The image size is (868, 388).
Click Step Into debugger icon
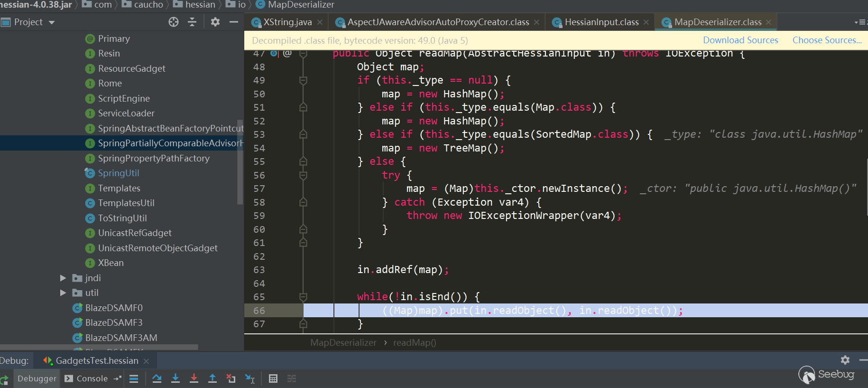click(175, 379)
